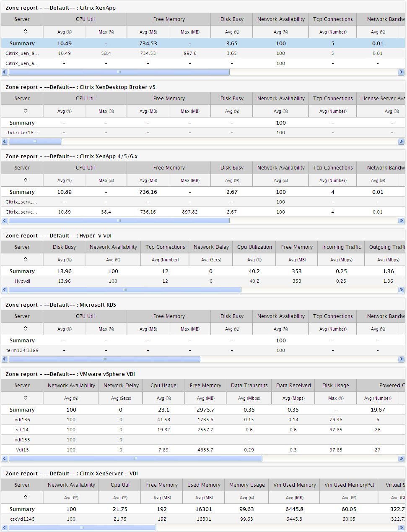Click Summary row in Hyper-V VDI table
The image size is (407, 532).
tap(203, 271)
